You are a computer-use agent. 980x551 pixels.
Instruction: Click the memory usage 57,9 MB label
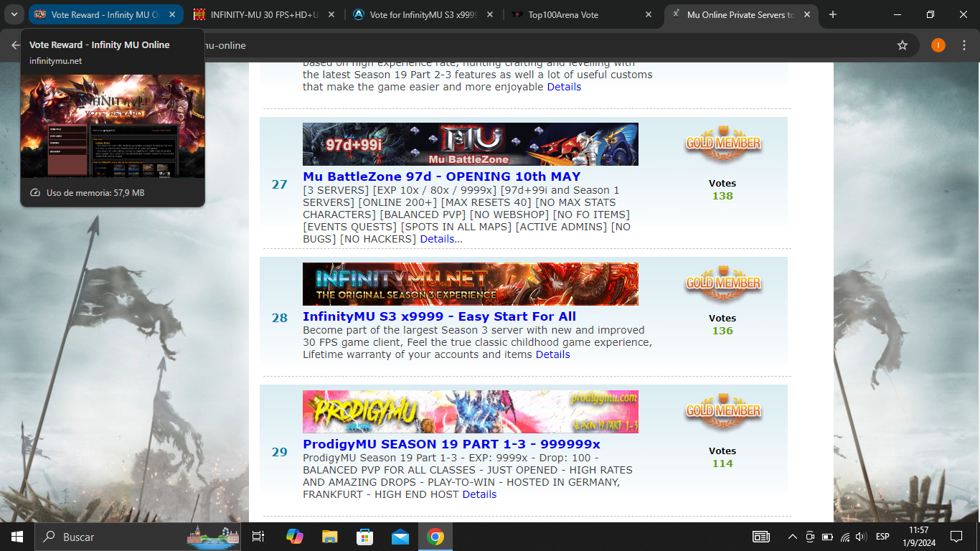click(95, 193)
